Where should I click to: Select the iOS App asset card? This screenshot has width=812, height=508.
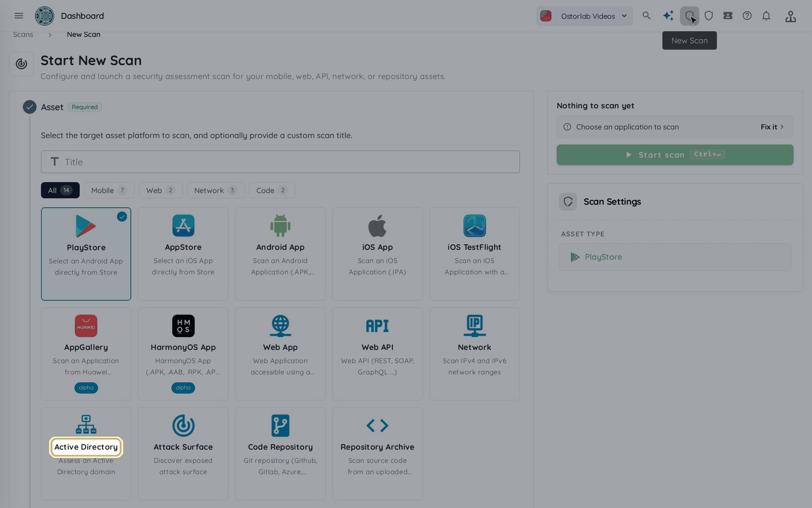point(377,254)
